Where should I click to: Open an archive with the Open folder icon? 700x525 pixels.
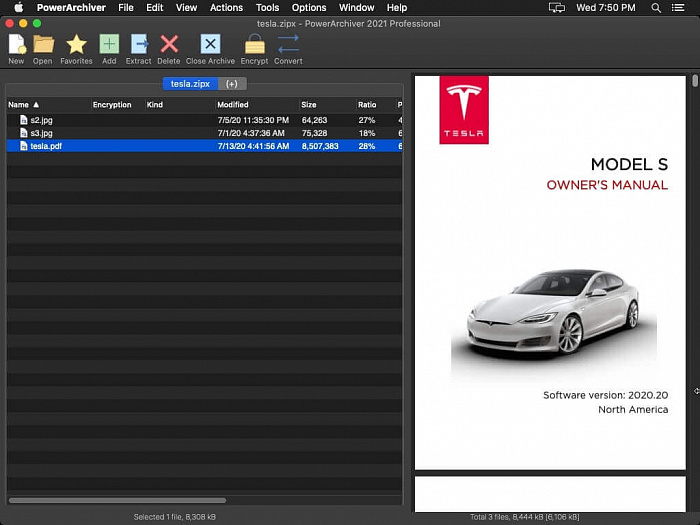click(x=43, y=44)
